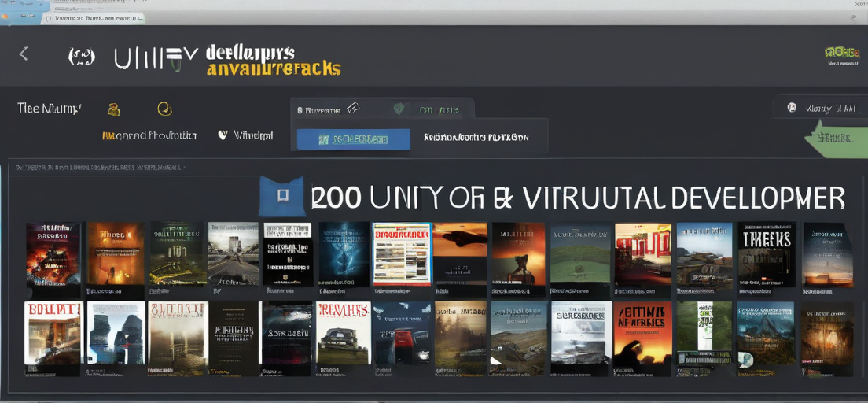
Task: Click the yellow lock-shaped icon
Action: point(113,109)
